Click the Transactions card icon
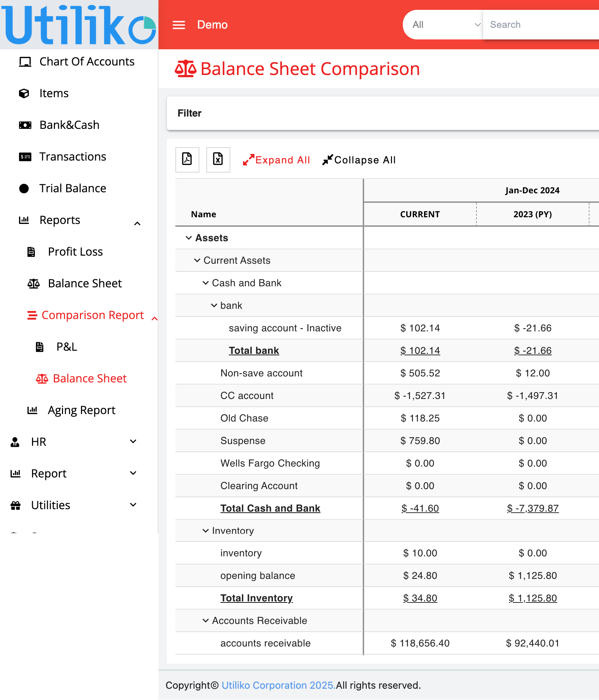Screen dimensions: 599x700 tap(25, 157)
